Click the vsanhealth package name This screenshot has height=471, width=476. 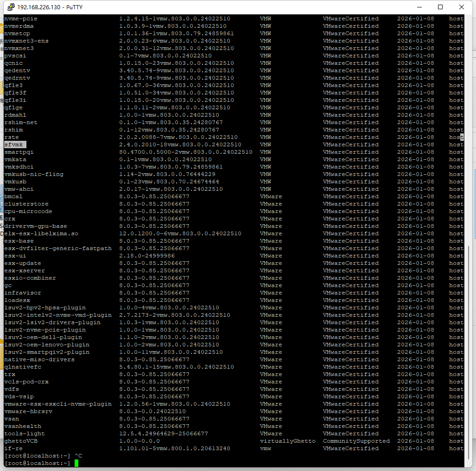(x=22, y=426)
